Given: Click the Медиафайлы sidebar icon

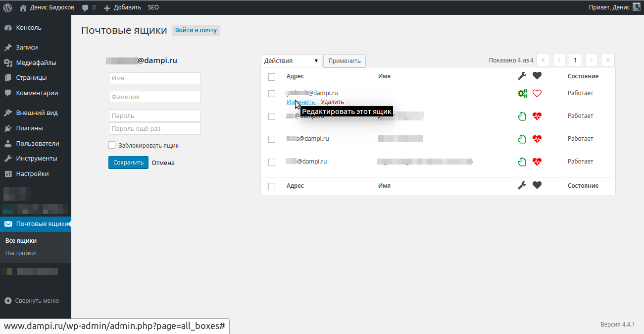Looking at the screenshot, I should [8, 63].
